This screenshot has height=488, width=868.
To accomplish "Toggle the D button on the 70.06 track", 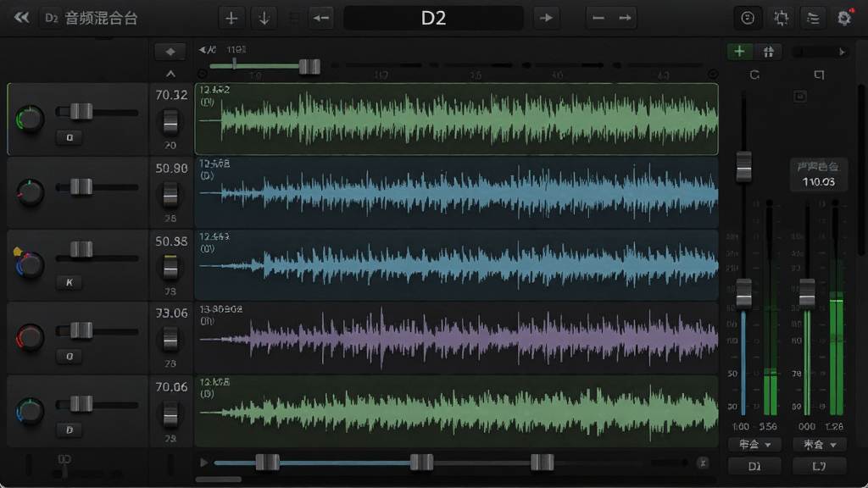I will tap(70, 430).
